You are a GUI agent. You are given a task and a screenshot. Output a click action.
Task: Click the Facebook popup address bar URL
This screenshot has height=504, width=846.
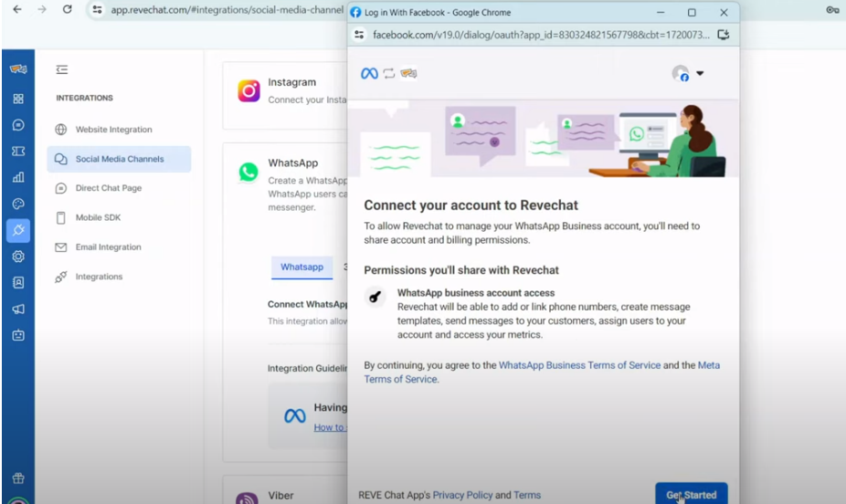(x=541, y=35)
